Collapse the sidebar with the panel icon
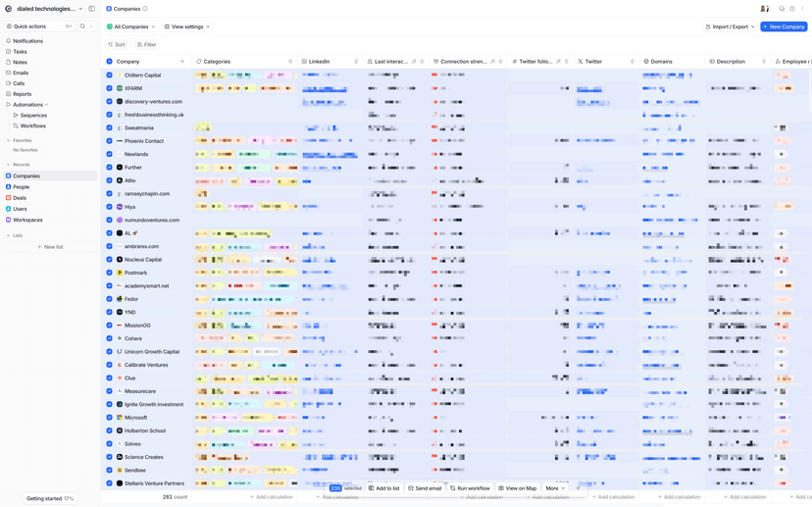Viewport: 812px width, 507px height. (x=92, y=9)
